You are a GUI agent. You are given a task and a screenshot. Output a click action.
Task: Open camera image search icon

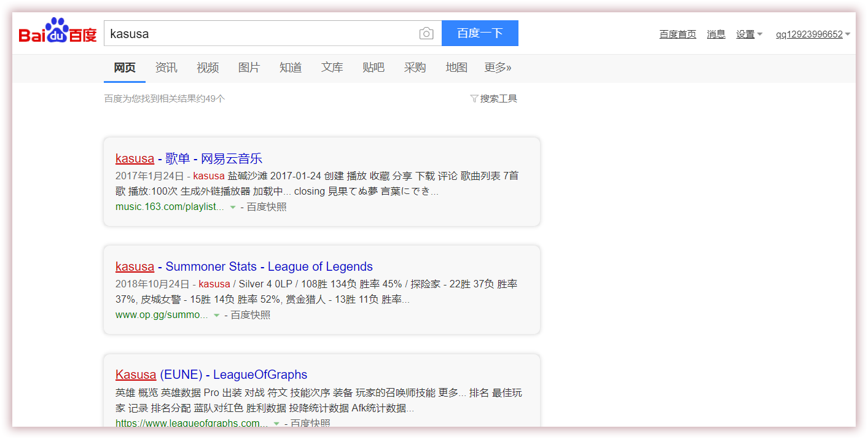tap(426, 34)
